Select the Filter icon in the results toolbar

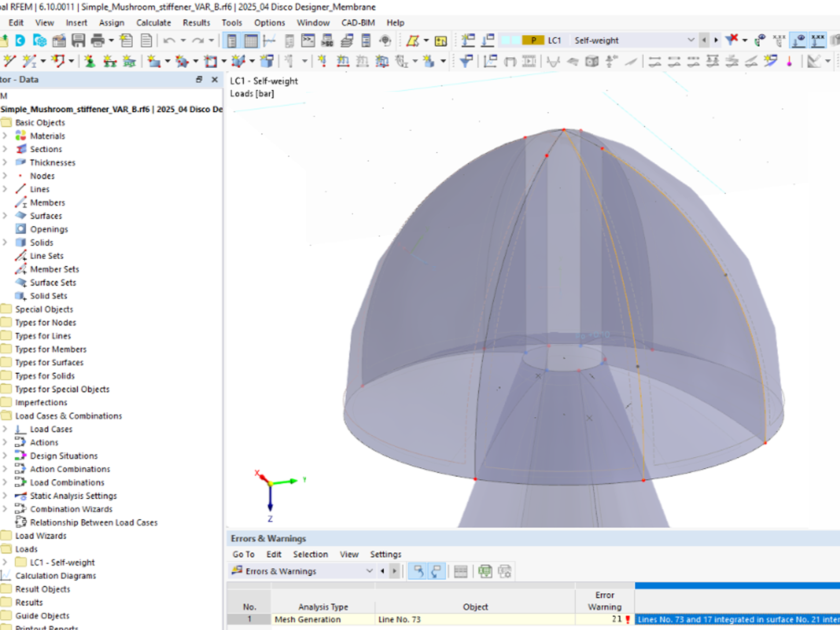point(466,61)
